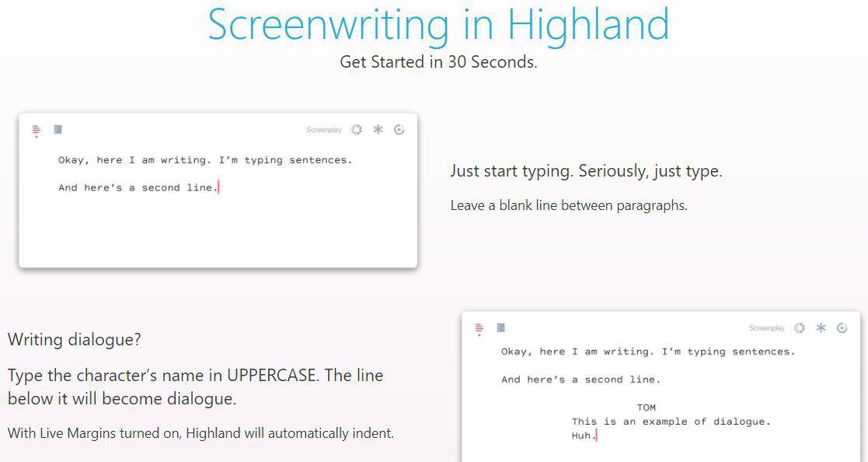Click 'Leave a blank line between paragraphs.'
Image resolution: width=868 pixels, height=462 pixels.
click(x=569, y=205)
